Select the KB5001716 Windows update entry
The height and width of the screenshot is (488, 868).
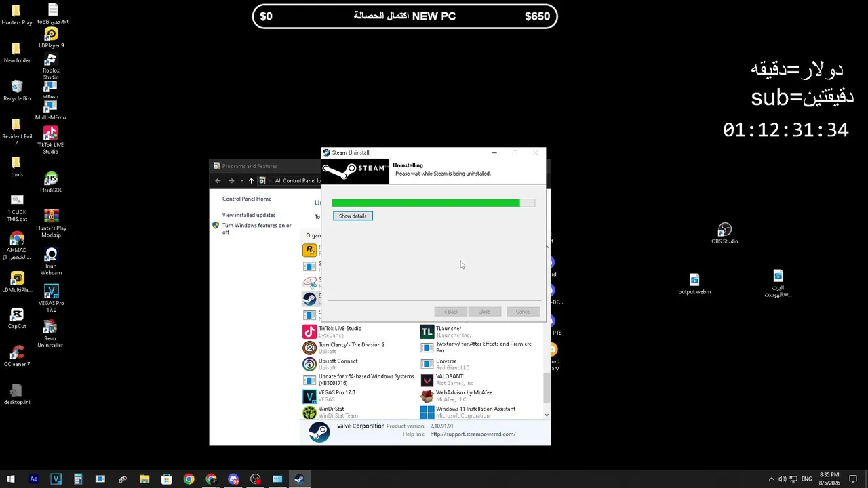pos(357,380)
